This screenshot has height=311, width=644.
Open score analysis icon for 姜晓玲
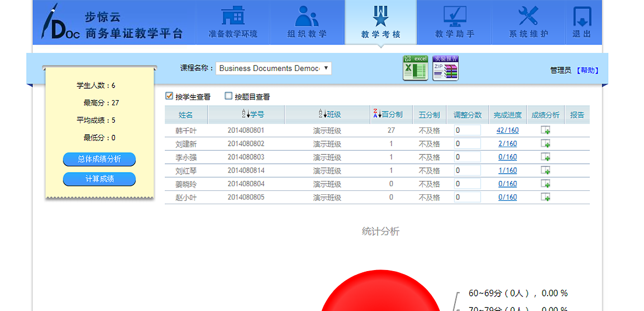[545, 184]
